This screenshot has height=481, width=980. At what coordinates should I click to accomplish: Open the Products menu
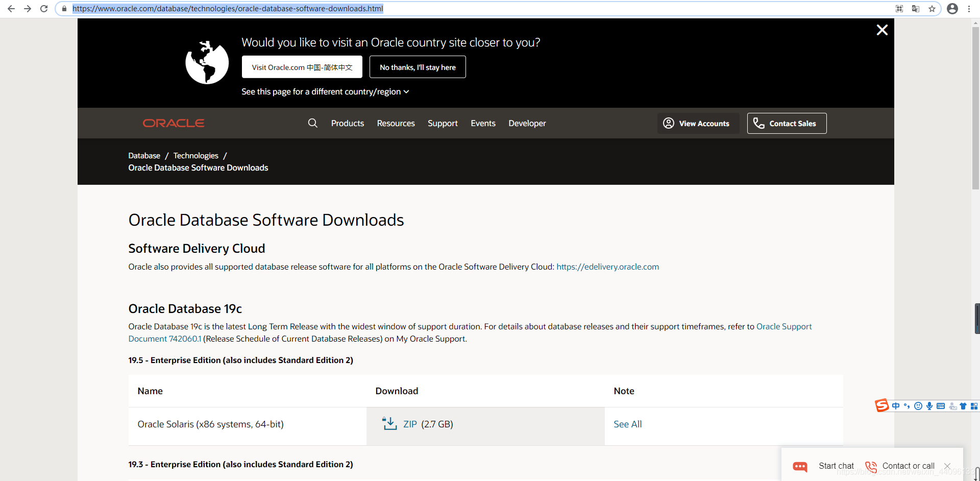[x=348, y=124]
